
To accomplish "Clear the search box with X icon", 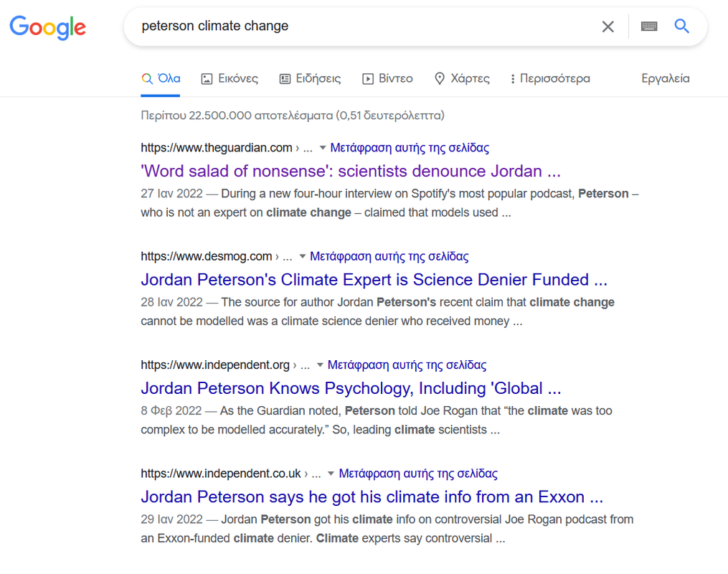I will tap(608, 27).
